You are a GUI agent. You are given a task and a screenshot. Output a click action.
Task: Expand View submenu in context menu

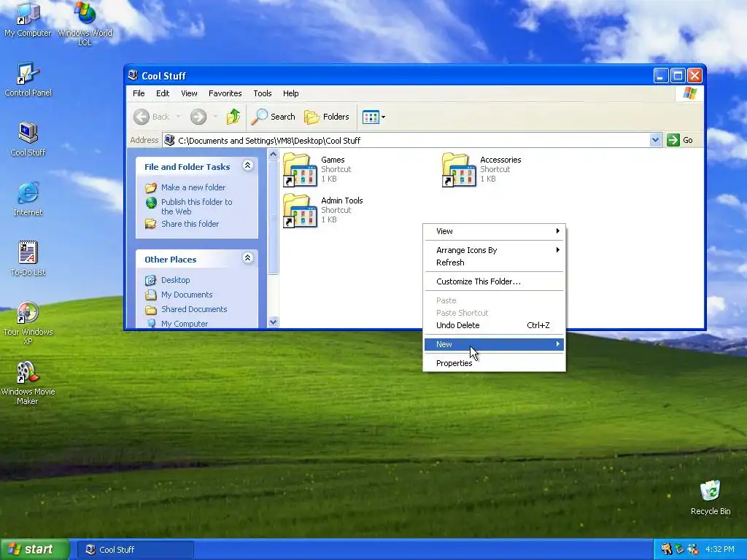[494, 231]
